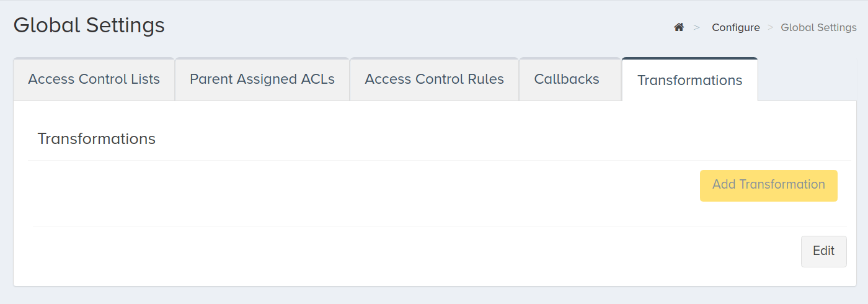Return to the dashboard via the house icon
Viewport: 868px width, 304px height.
[x=679, y=27]
